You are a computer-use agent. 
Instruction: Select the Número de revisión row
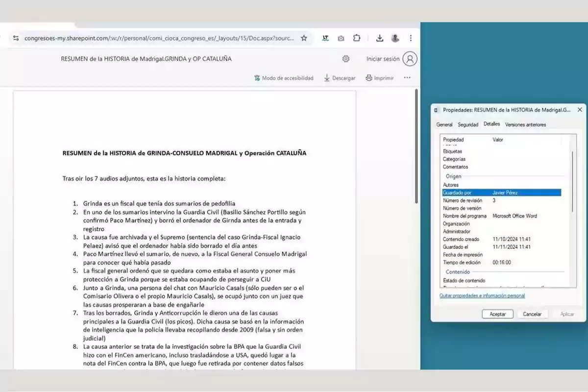501,200
